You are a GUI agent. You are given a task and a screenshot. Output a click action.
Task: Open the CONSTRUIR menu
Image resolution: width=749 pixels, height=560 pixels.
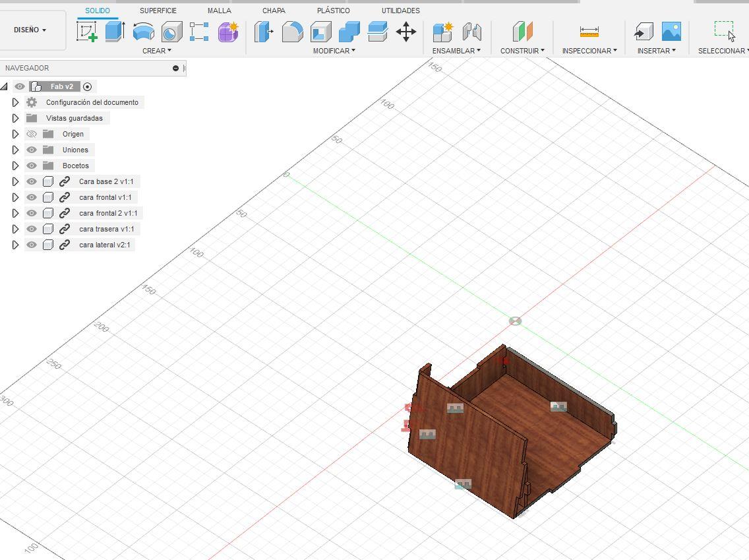pyautogui.click(x=522, y=51)
